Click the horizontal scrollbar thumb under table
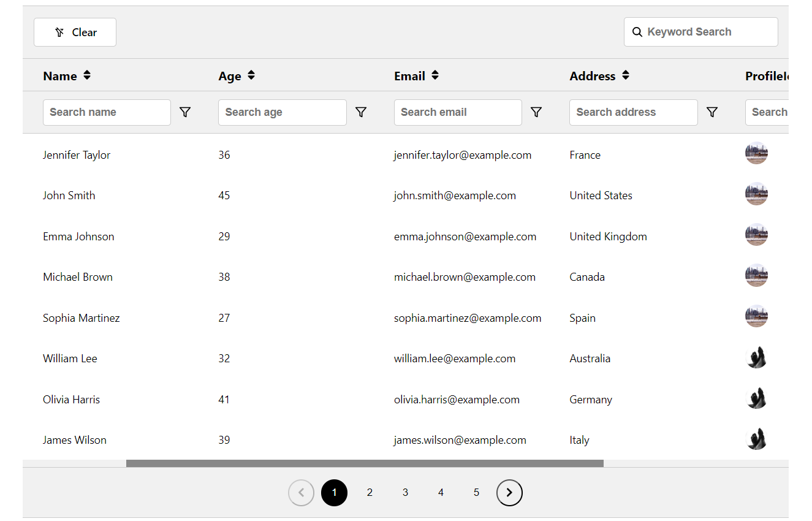 point(365,463)
